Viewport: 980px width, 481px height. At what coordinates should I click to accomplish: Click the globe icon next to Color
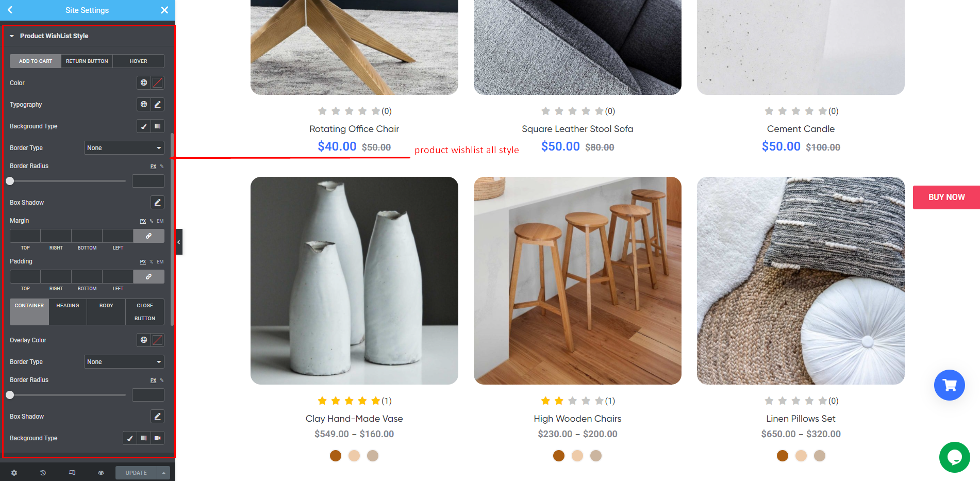coord(144,82)
